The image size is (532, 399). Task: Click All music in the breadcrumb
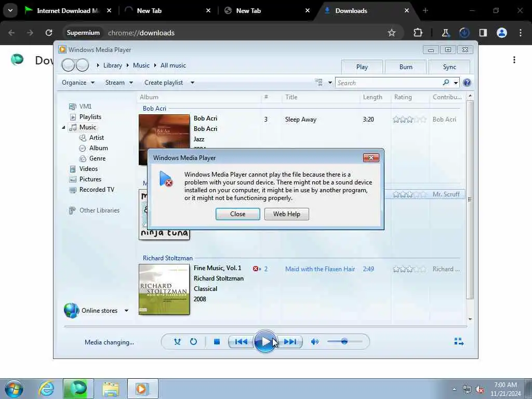pyautogui.click(x=173, y=65)
